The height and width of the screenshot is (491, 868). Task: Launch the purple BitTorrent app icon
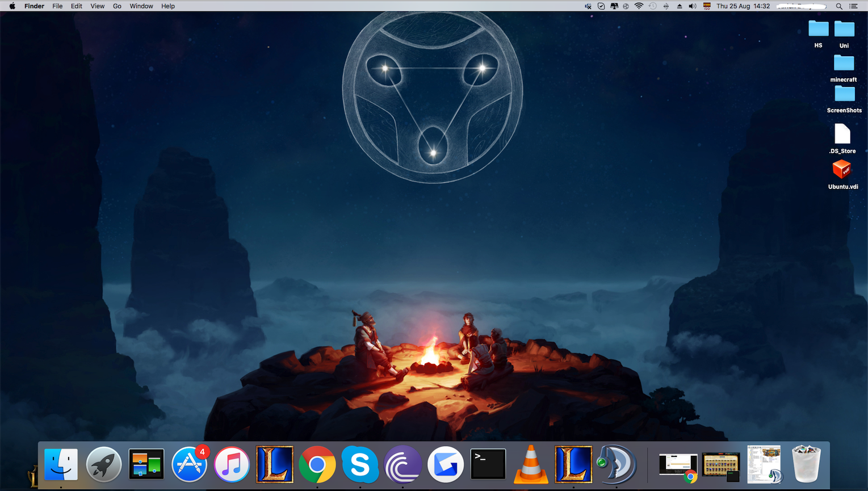click(403, 464)
